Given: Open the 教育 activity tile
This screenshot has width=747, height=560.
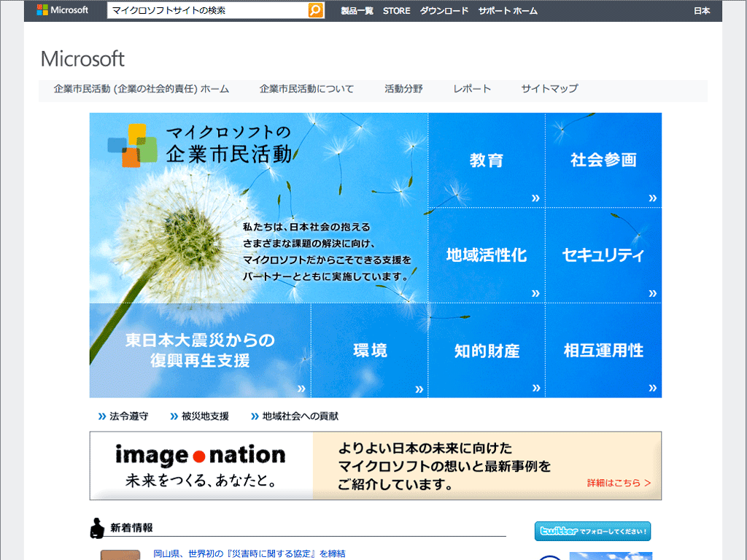Looking at the screenshot, I should pyautogui.click(x=487, y=160).
